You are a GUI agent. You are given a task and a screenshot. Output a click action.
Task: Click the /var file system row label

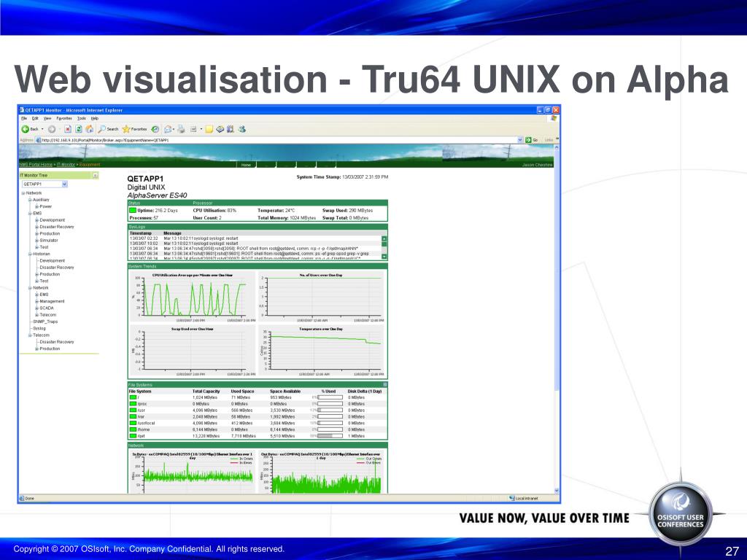coord(142,416)
